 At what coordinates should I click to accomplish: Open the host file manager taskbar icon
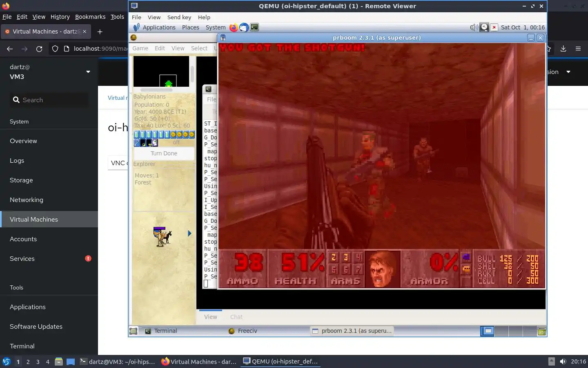(59, 361)
